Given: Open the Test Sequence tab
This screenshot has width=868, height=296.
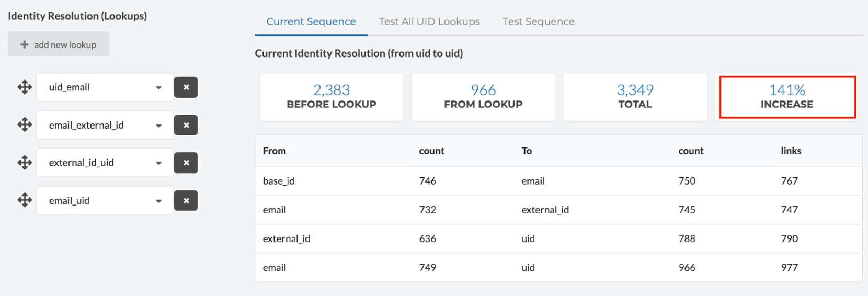Looking at the screenshot, I should pos(539,21).
